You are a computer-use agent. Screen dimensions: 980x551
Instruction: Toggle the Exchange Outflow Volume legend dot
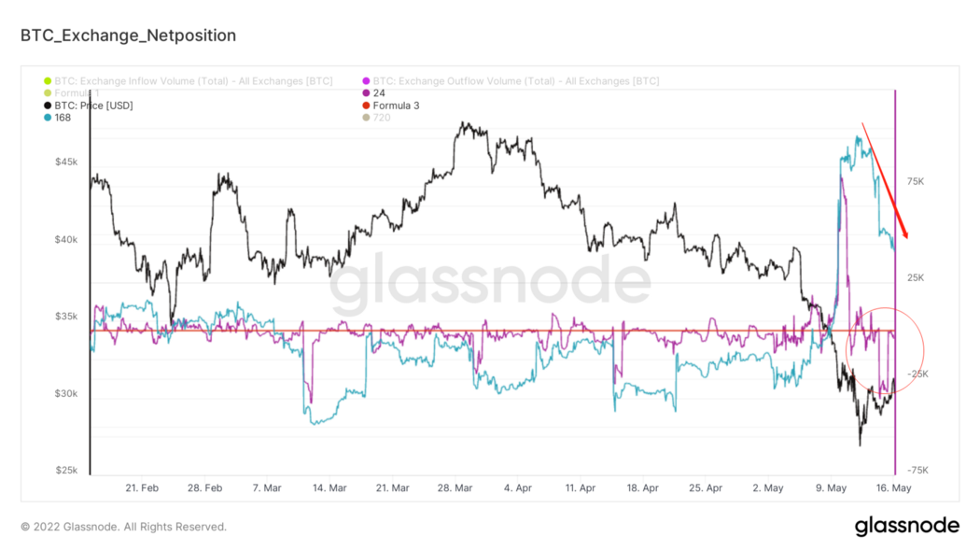pyautogui.click(x=366, y=81)
